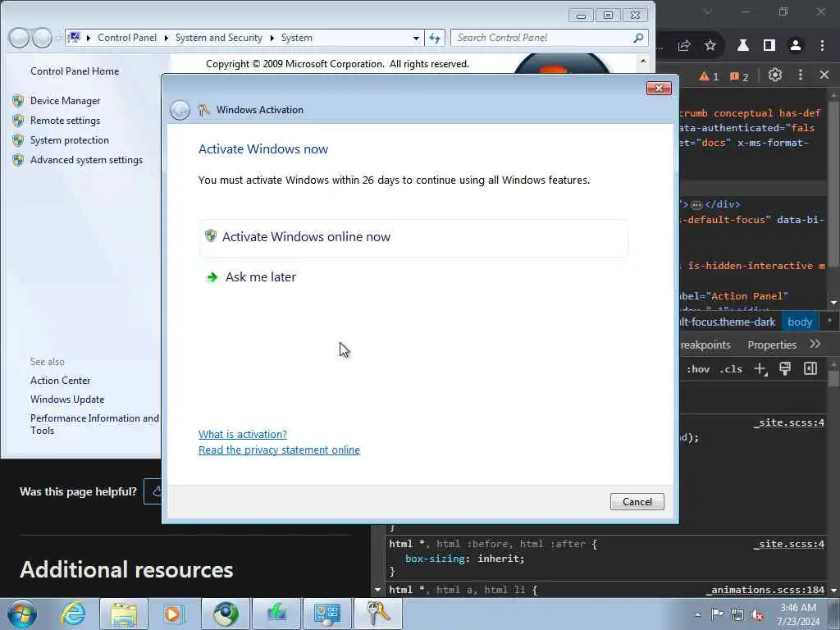Open Windows Media Player on taskbar
Image resolution: width=840 pixels, height=630 pixels.
pos(174,614)
